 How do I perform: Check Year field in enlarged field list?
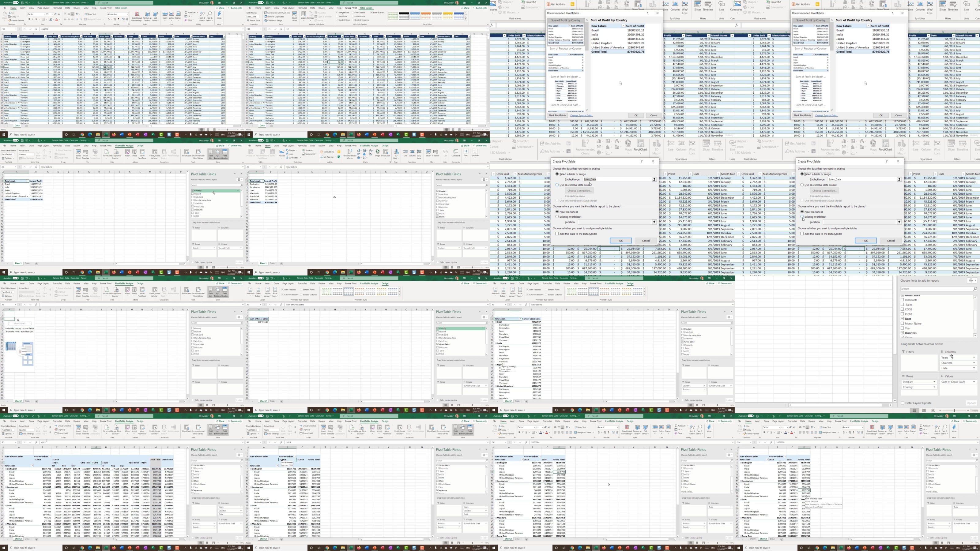902,328
